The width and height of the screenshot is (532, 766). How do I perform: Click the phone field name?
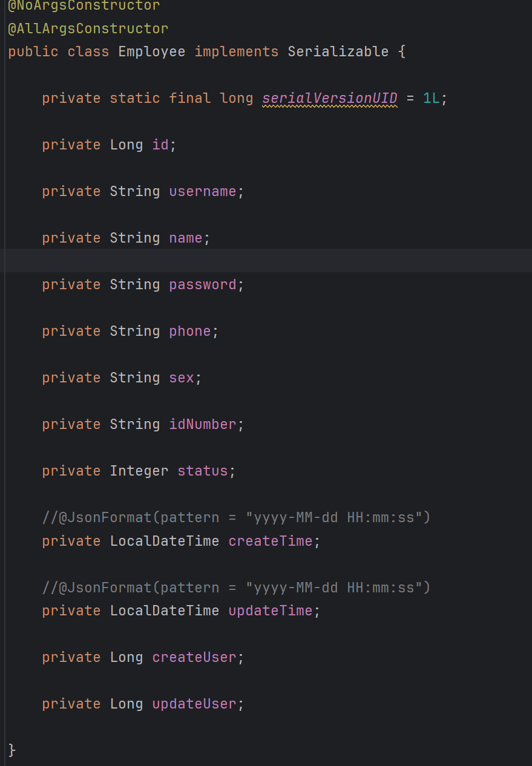click(190, 331)
